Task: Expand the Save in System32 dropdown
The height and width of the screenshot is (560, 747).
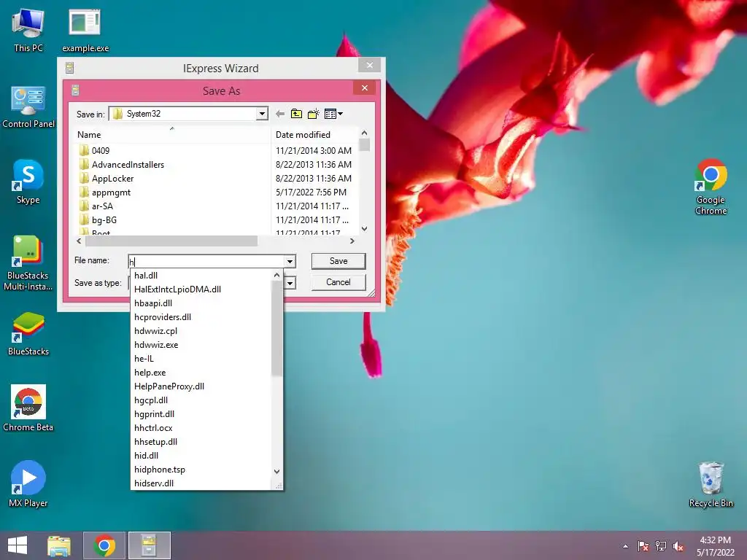Action: click(x=262, y=114)
